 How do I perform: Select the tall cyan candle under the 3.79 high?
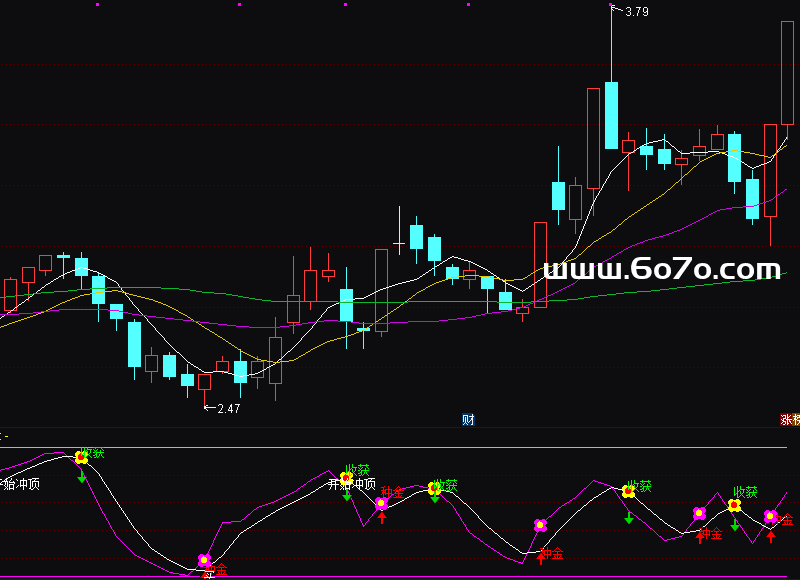[611, 114]
